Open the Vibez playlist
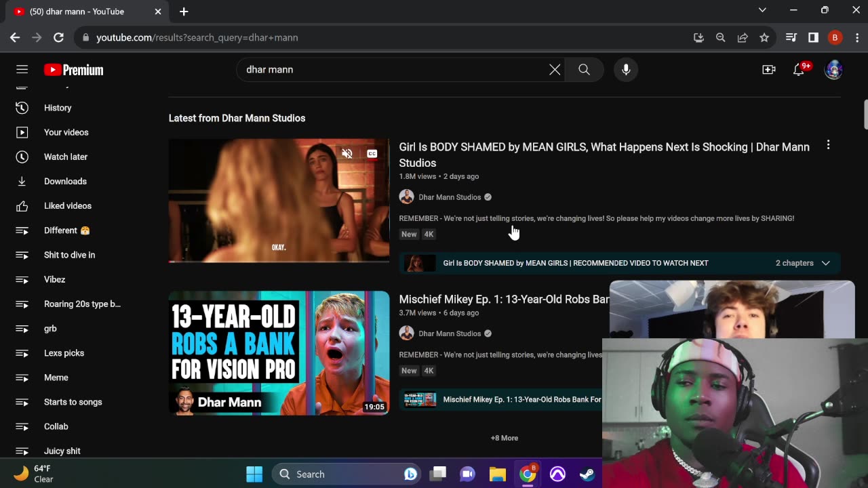 click(x=54, y=279)
